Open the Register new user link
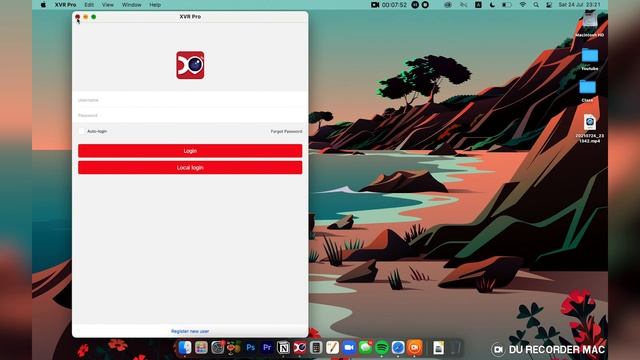Viewport: 640px width, 360px height. [190, 331]
